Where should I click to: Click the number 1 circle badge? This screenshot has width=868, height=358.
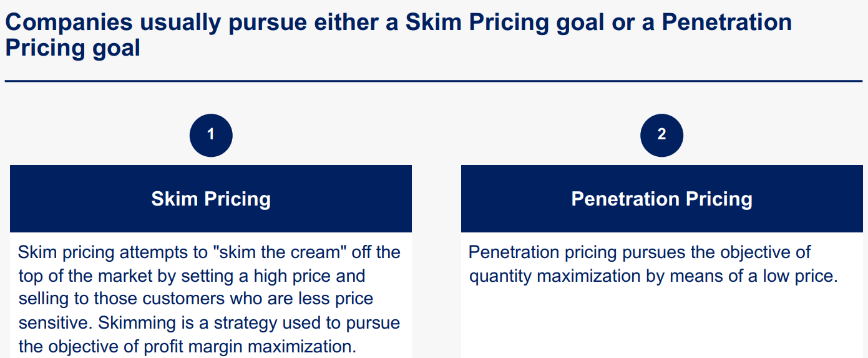pyautogui.click(x=211, y=135)
